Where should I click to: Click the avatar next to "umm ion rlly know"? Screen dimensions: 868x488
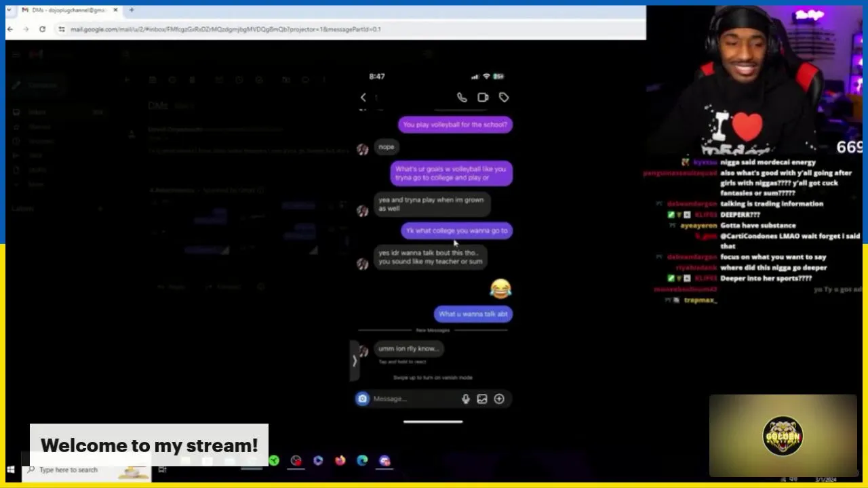point(363,351)
